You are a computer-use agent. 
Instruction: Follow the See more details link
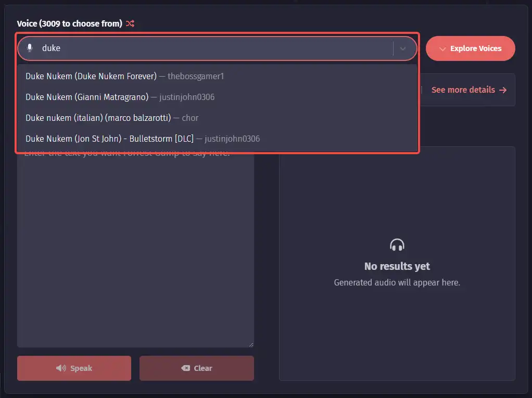(x=469, y=90)
